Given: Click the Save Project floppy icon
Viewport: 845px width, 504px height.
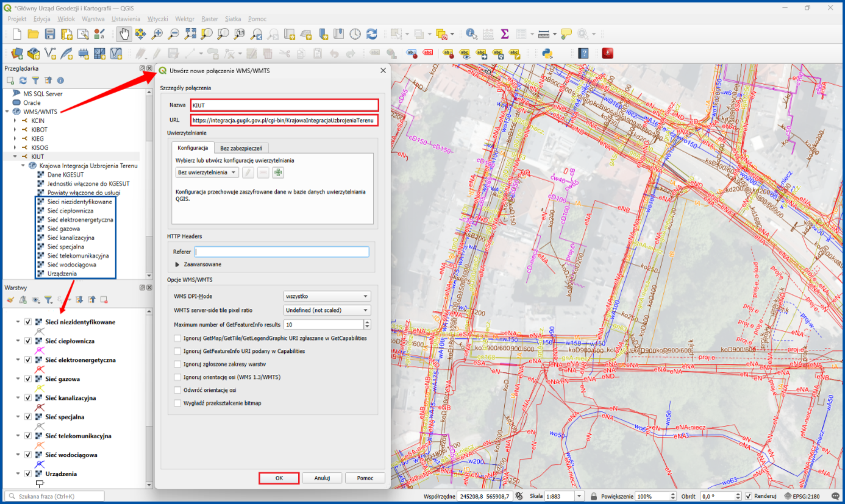Looking at the screenshot, I should pyautogui.click(x=50, y=34).
